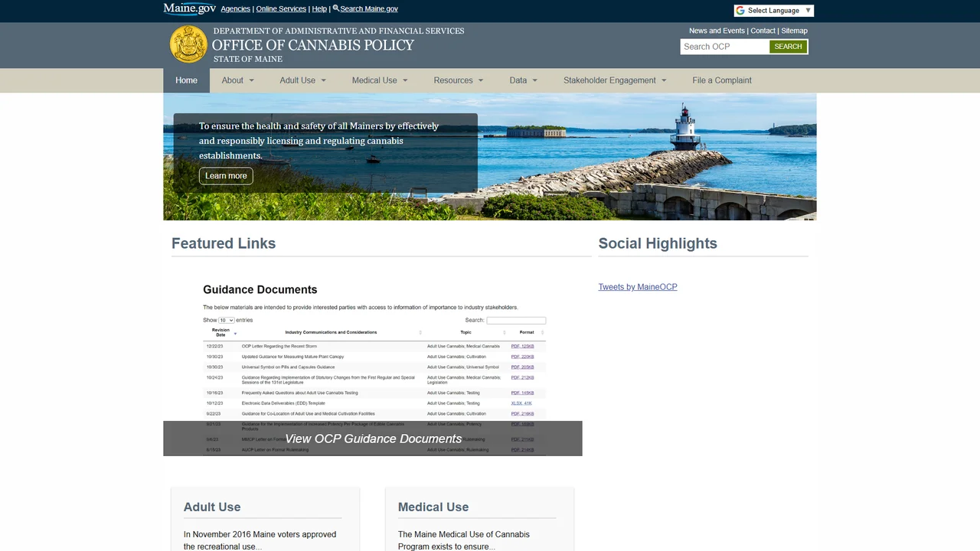Open the Select Language dropdown
The height and width of the screenshot is (551, 980).
(x=774, y=11)
